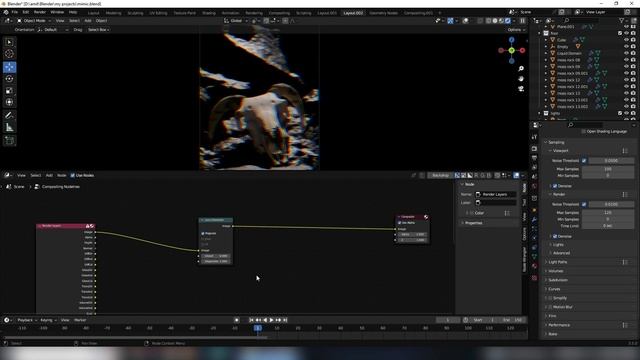Open the Global transform orientation dropdown
The image size is (640, 360).
click(236, 20)
